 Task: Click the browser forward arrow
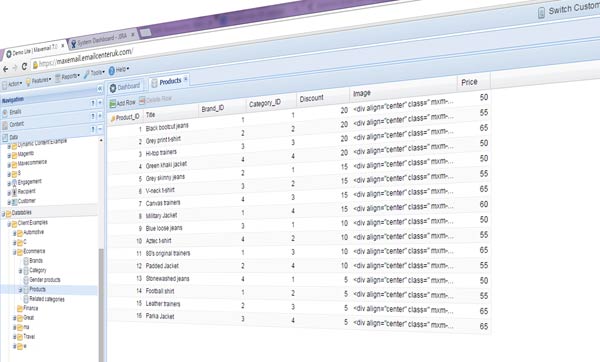[15, 68]
